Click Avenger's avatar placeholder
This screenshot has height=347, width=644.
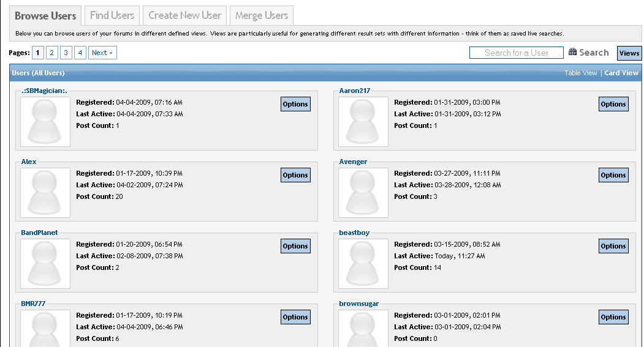(363, 193)
